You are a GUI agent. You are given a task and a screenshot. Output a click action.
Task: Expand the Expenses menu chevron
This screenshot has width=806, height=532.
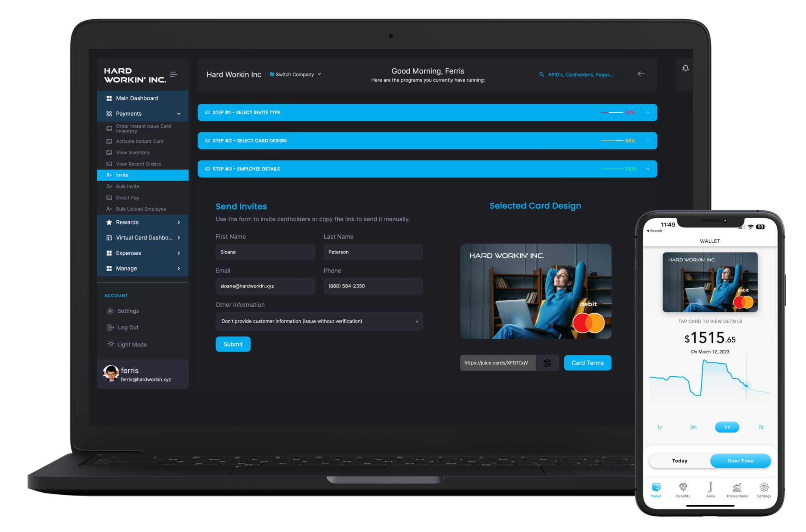tap(179, 253)
